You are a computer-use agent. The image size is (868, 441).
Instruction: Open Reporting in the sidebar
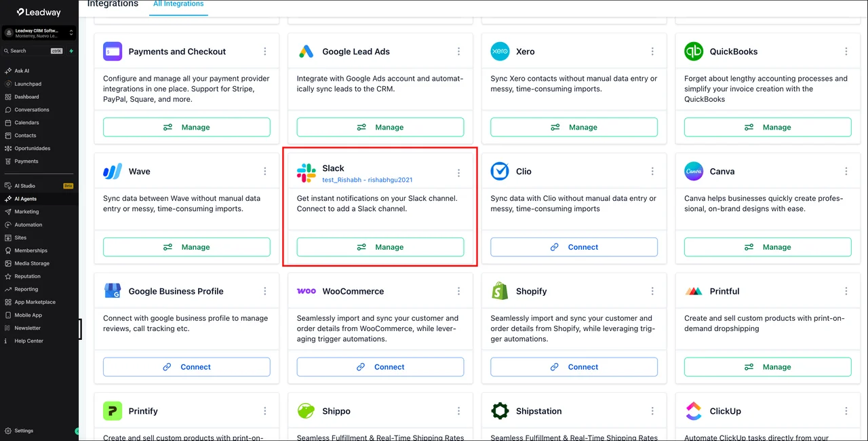point(26,289)
